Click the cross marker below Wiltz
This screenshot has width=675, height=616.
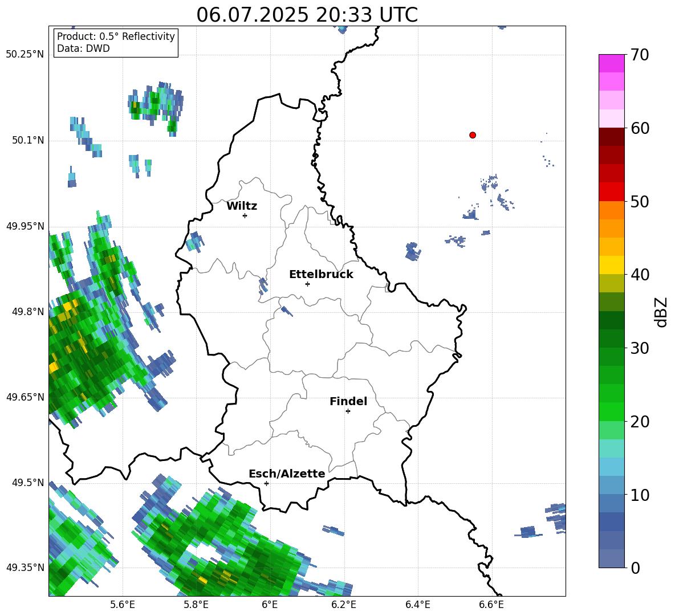pos(245,215)
